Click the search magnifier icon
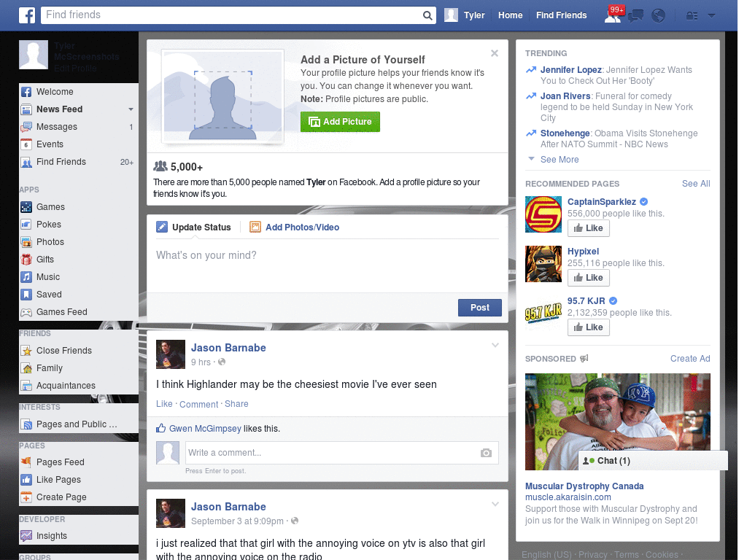 tap(427, 15)
